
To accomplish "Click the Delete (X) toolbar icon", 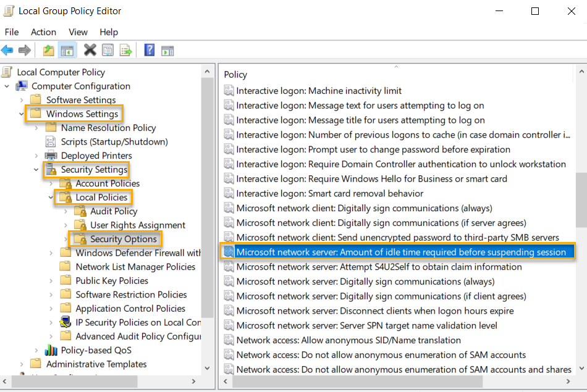I will point(90,50).
